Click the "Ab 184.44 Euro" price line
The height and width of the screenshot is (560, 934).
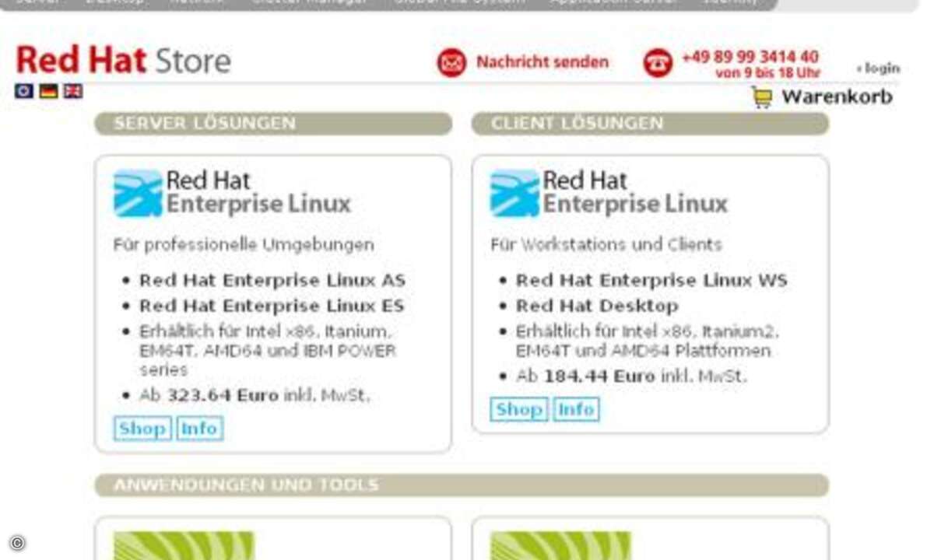click(631, 376)
